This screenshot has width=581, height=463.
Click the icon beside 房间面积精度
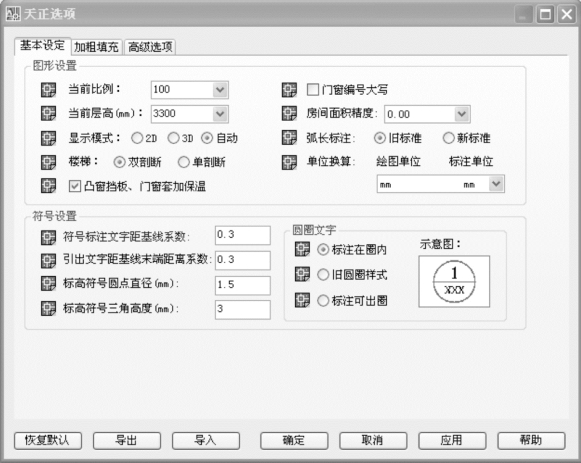[x=289, y=114]
